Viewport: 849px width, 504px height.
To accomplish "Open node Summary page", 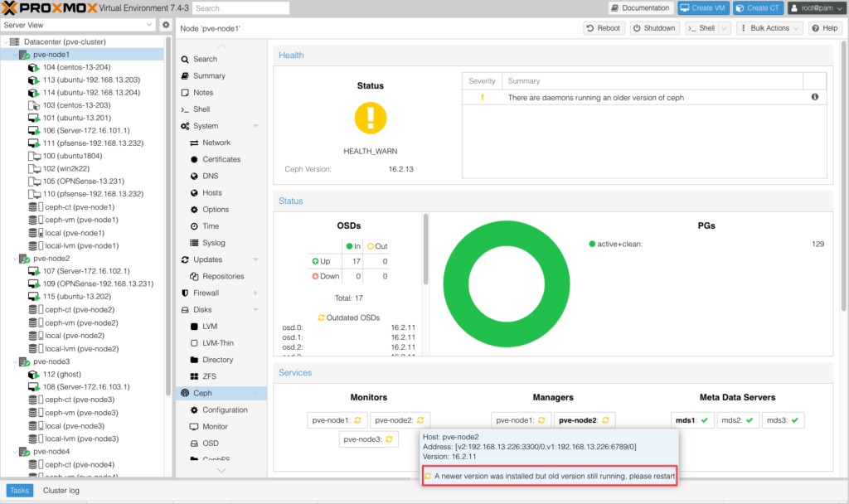I will pos(209,75).
